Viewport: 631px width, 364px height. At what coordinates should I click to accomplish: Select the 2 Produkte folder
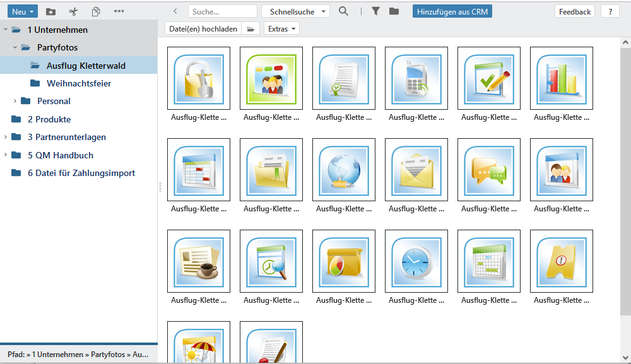click(x=49, y=119)
